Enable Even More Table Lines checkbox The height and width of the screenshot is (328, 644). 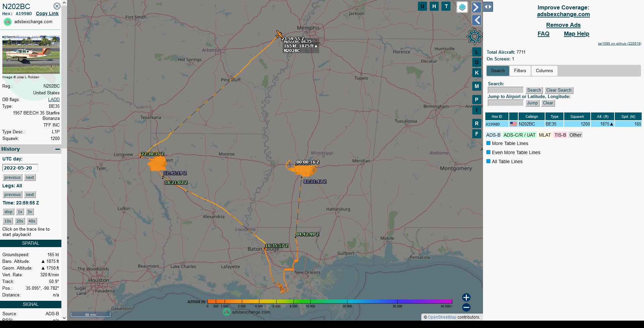tap(489, 152)
